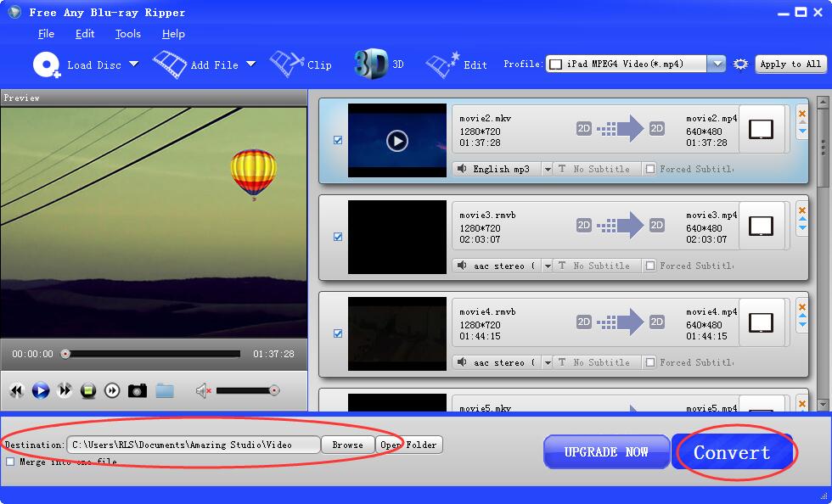Move movie3.rmvb up in the list

pyautogui.click(x=802, y=219)
